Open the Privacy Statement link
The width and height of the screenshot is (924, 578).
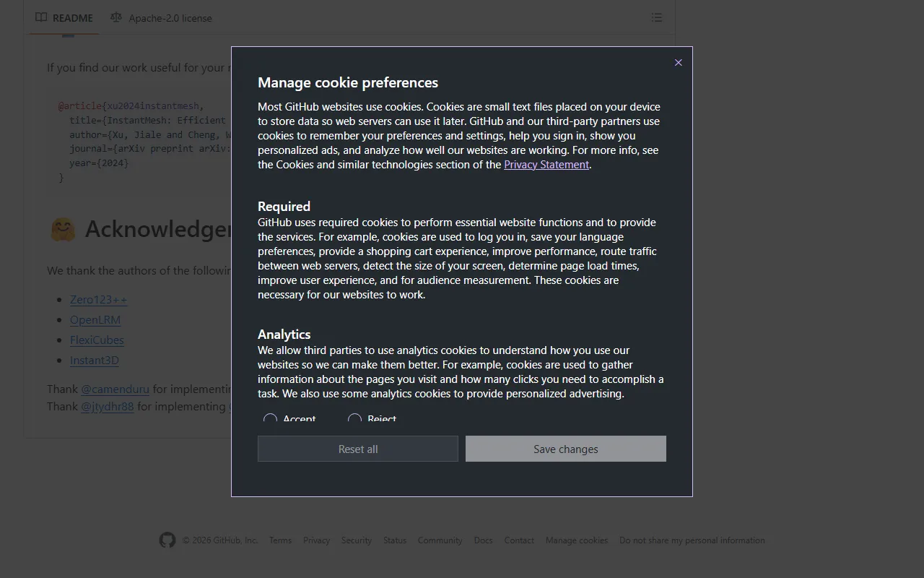546,165
